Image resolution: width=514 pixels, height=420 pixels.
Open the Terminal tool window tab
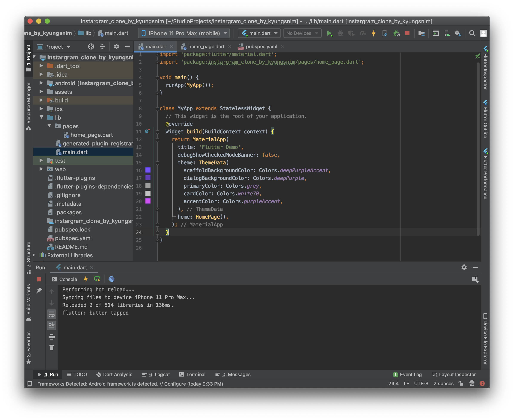point(192,375)
